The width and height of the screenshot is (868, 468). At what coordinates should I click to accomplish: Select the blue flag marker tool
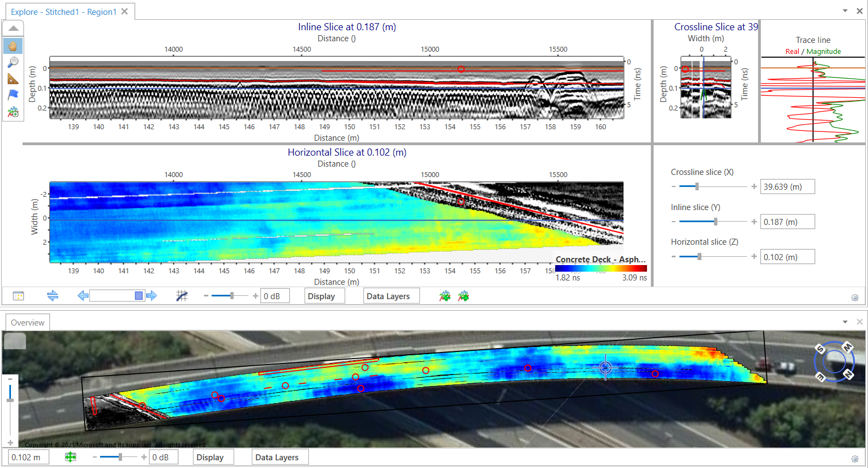click(x=13, y=95)
